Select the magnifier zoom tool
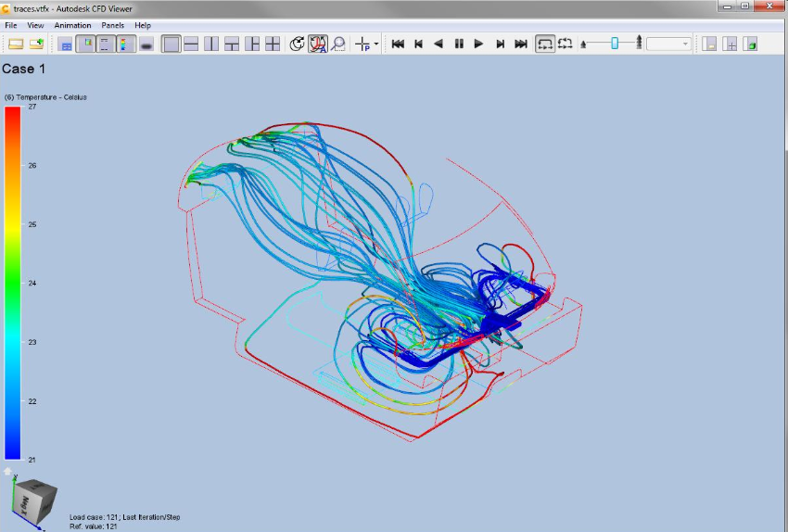Viewport: 788px width, 532px height. click(x=338, y=44)
